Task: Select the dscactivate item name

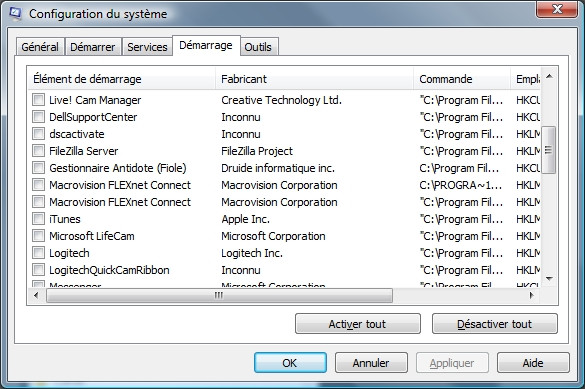Action: point(77,134)
